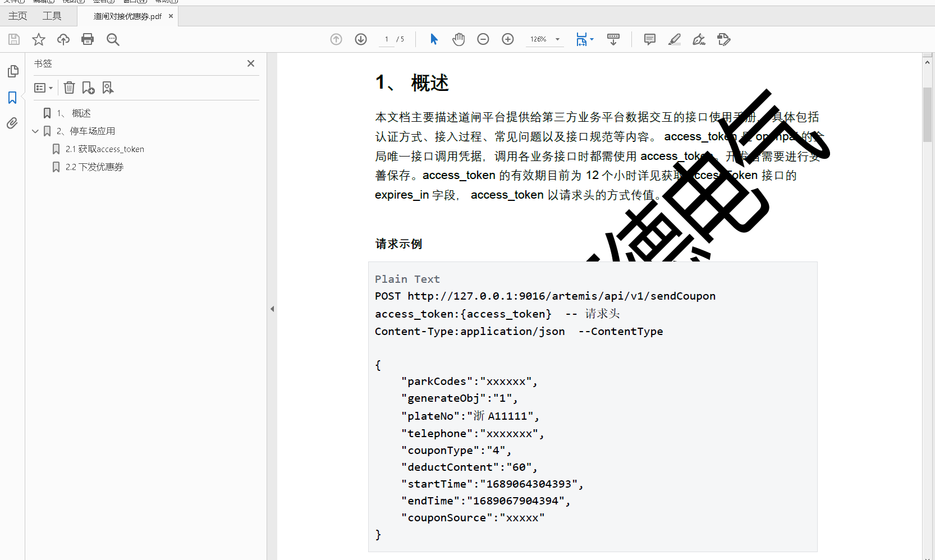Click the upload to cloud icon
This screenshot has width=935, height=560.
pos(63,39)
